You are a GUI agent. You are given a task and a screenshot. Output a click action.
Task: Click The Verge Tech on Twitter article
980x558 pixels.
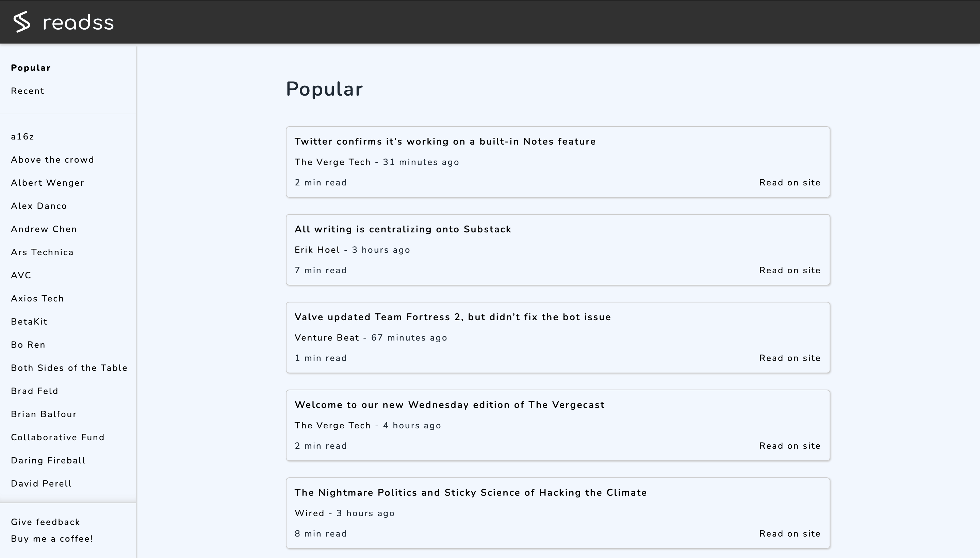332,162
